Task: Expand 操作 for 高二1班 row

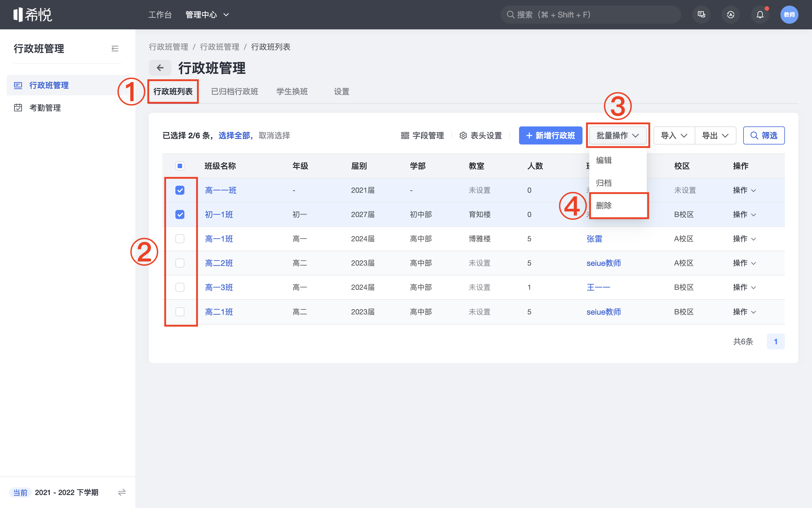Action: coord(744,312)
